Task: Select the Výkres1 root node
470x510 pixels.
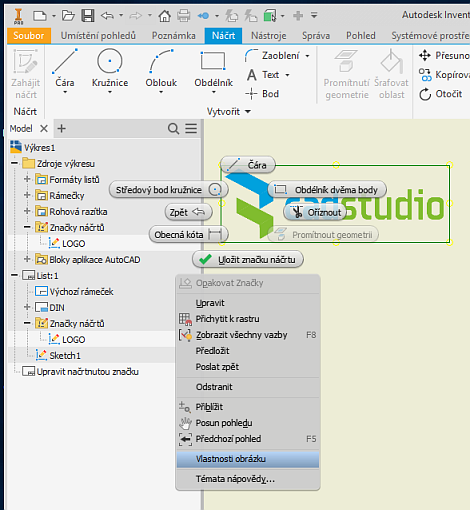Action: tap(33, 147)
